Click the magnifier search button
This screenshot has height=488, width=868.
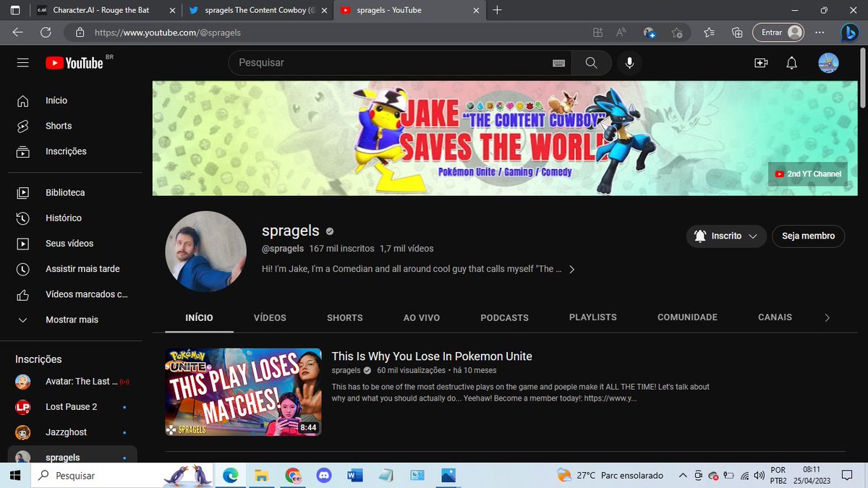point(592,63)
